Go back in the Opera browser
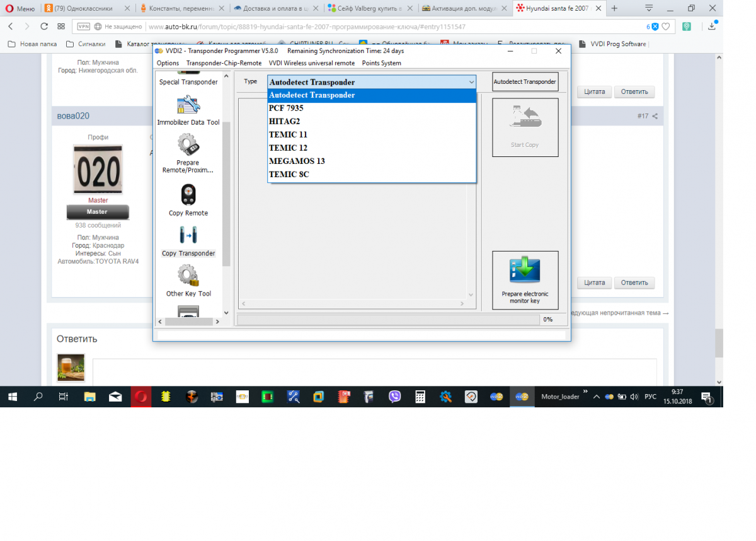756x541 pixels. pos(11,26)
